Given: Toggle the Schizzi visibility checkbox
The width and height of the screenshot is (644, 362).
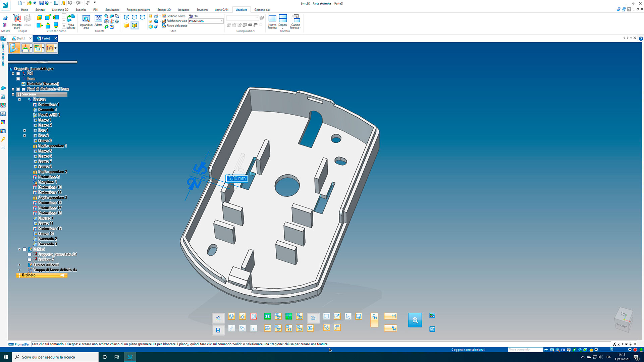Looking at the screenshot, I should pyautogui.click(x=24, y=249).
